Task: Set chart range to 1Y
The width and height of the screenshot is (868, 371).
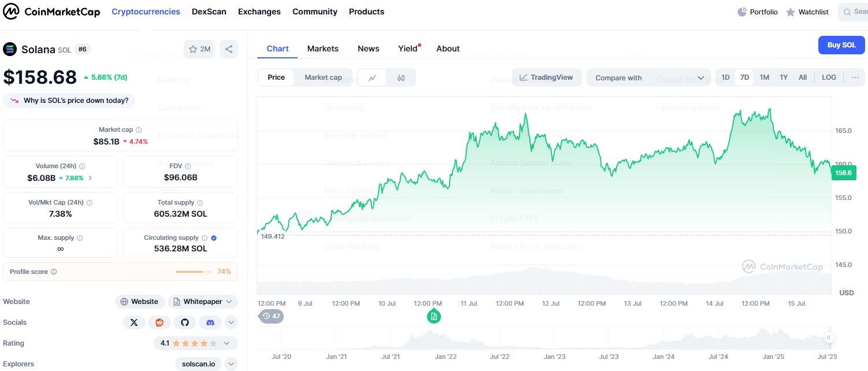Action: [x=784, y=77]
